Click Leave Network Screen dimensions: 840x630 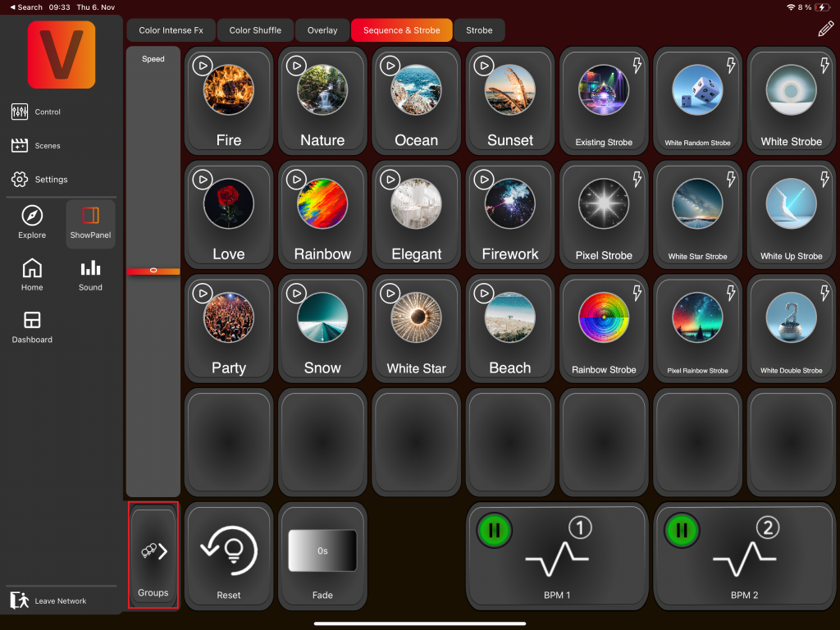tap(49, 600)
